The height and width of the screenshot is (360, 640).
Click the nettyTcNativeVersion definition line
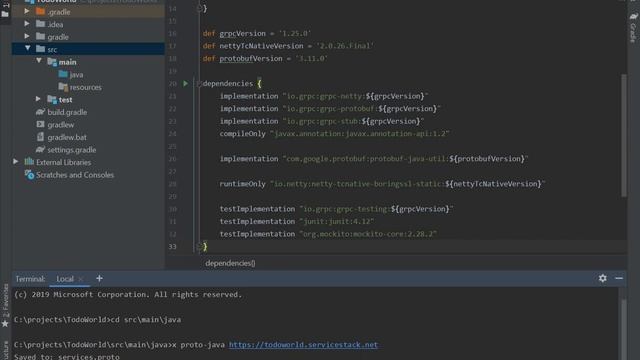[288, 46]
